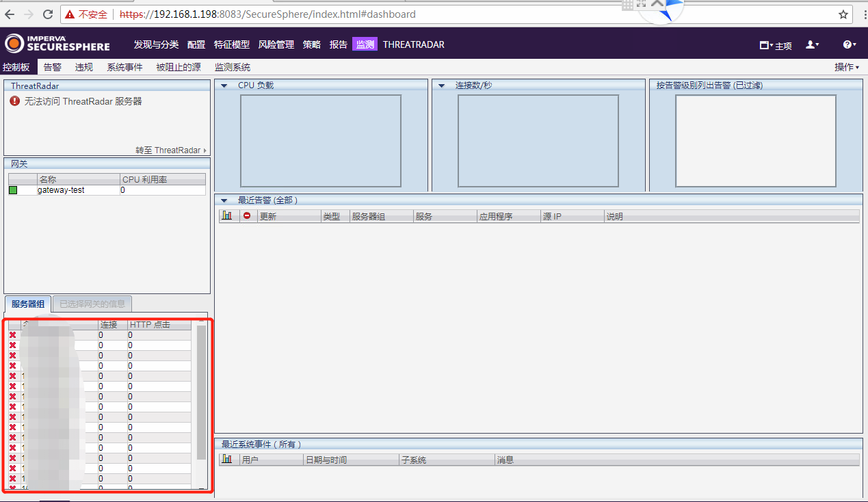Click the CPU 负载 chart area
Image resolution: width=868 pixels, height=502 pixels.
pos(321,141)
